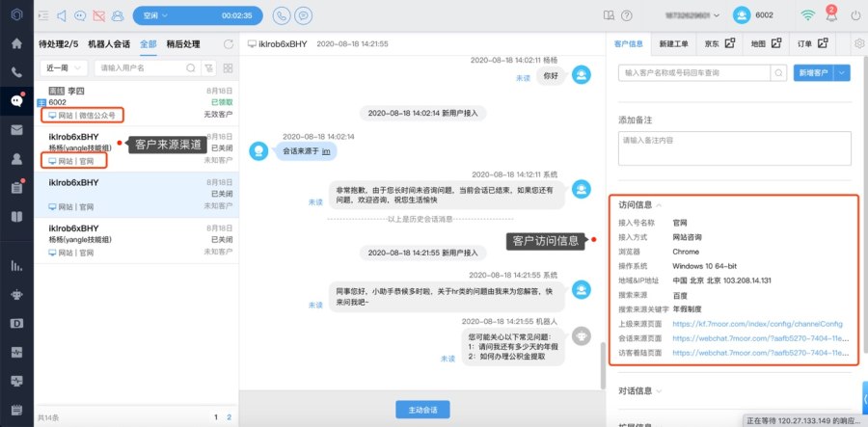
Task: Click the power logout icon
Action: click(x=855, y=15)
